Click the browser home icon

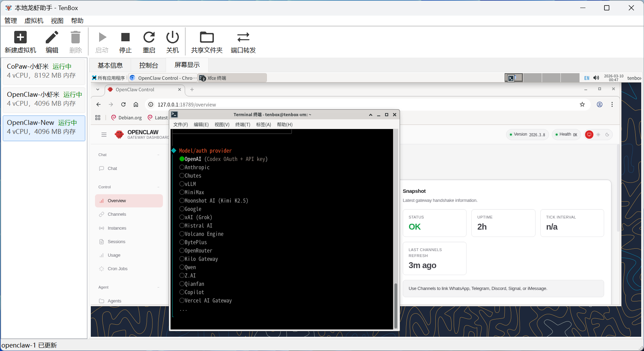136,104
